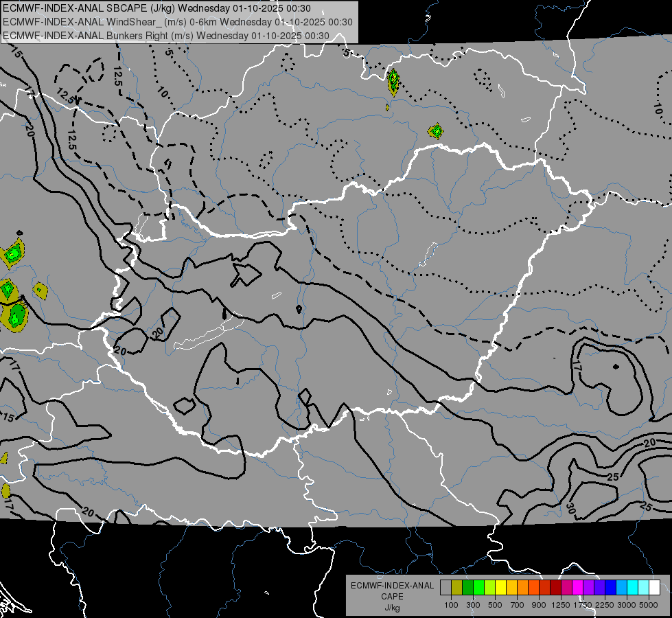The image size is (672, 618).
Task: Pick the dark green legend swatch
Action: click(x=467, y=588)
